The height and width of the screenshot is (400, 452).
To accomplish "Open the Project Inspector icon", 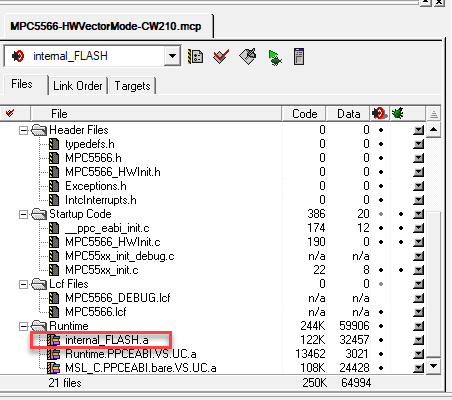I will point(299,56).
